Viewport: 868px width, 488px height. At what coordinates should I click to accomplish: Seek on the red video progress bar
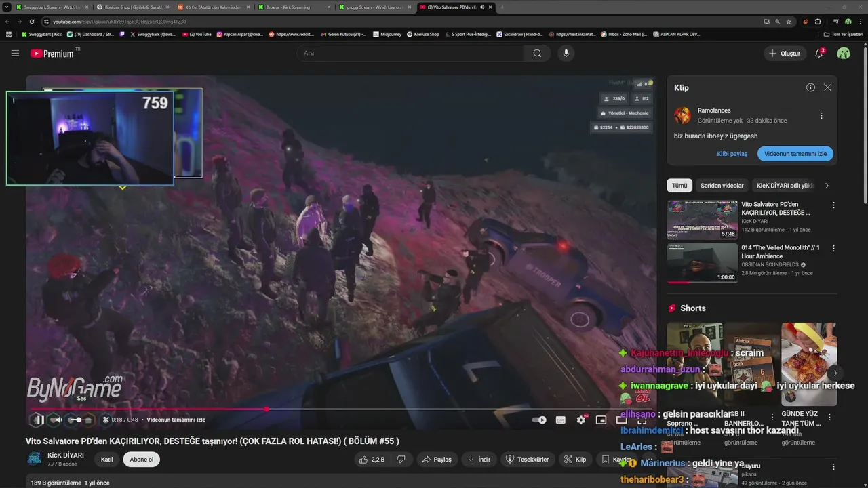[x=341, y=409]
